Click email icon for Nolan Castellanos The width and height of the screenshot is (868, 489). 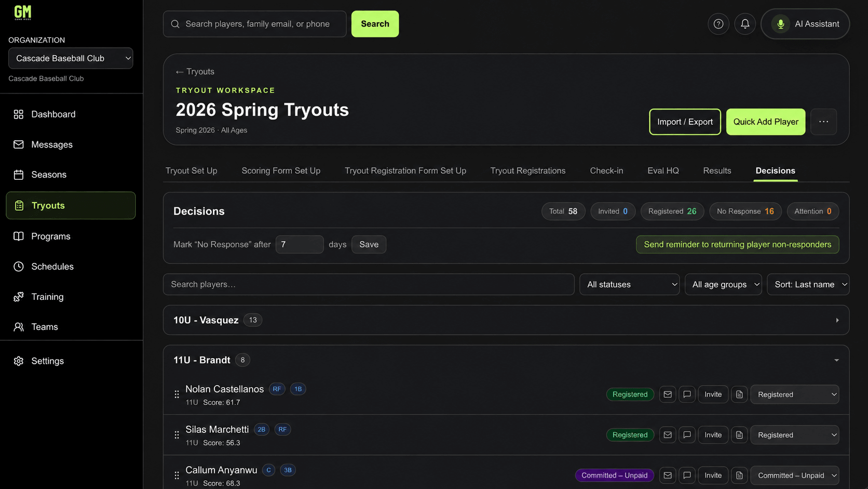(x=668, y=394)
